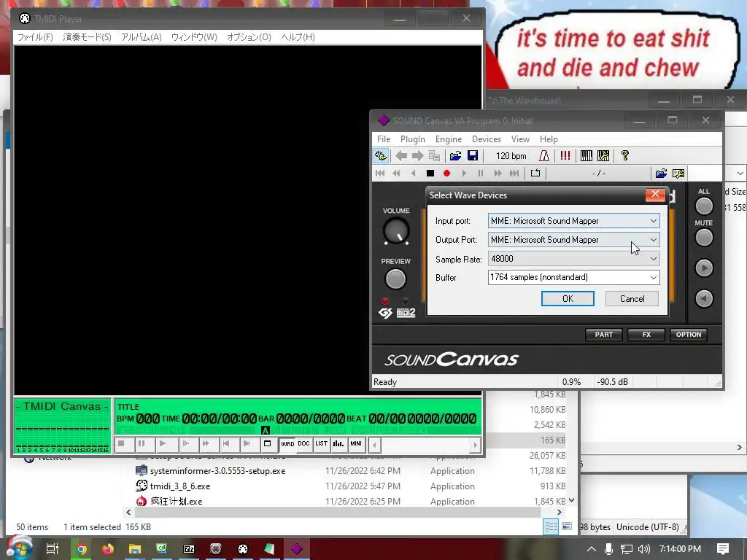Click the black stop square in transport row
The image size is (747, 560).
(x=430, y=174)
